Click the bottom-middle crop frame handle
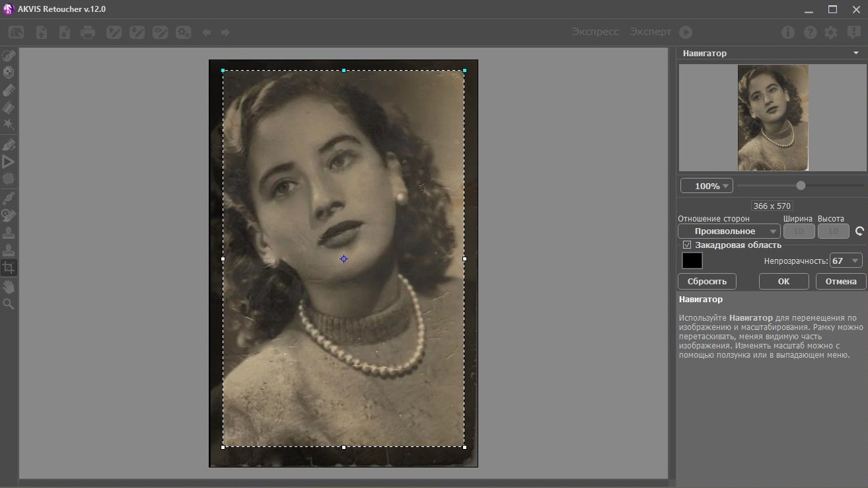This screenshot has height=488, width=868. coord(344,447)
